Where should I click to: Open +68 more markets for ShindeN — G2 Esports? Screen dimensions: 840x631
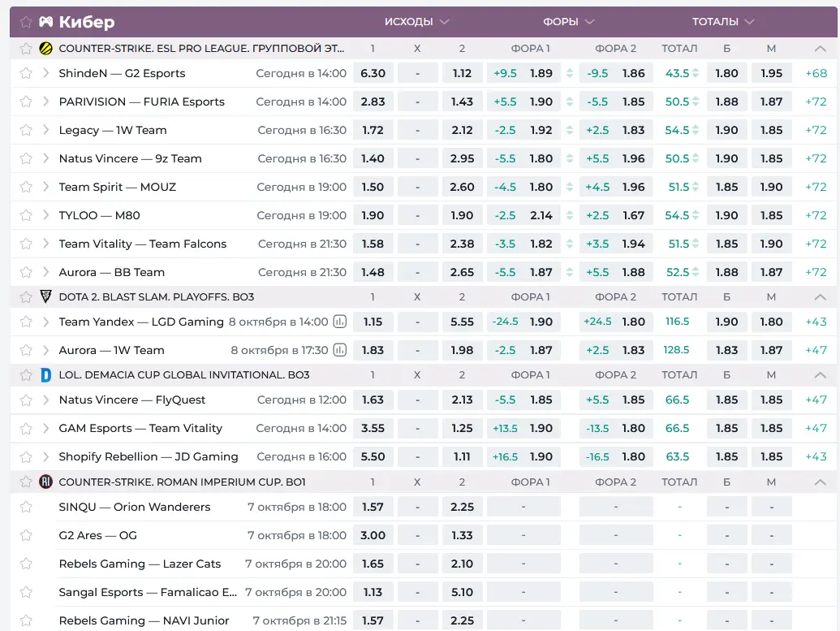point(816,73)
